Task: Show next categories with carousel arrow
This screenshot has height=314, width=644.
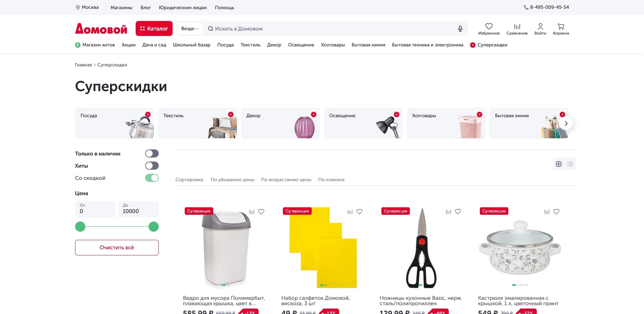Action: coord(566,123)
